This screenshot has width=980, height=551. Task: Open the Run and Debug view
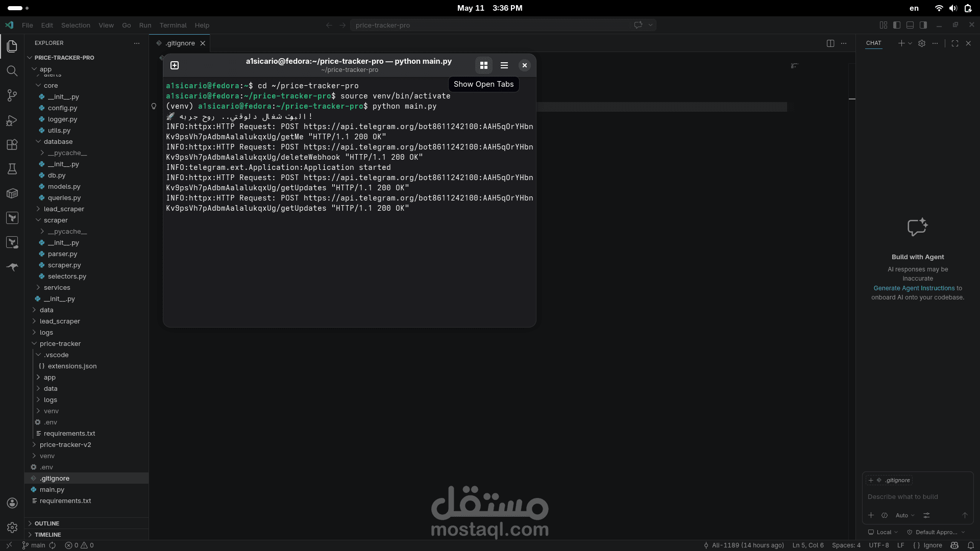point(12,120)
